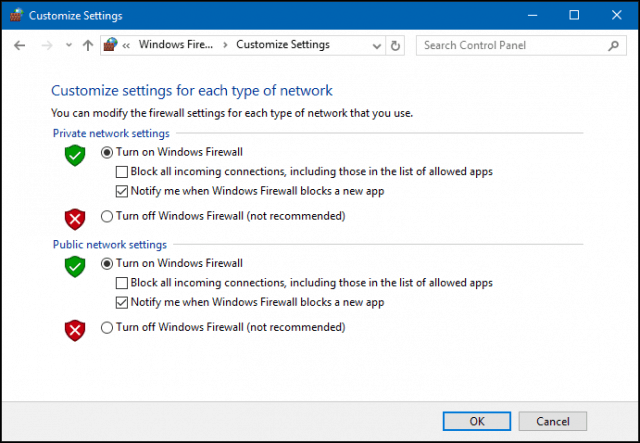Refresh the Customize Settings page

395,46
